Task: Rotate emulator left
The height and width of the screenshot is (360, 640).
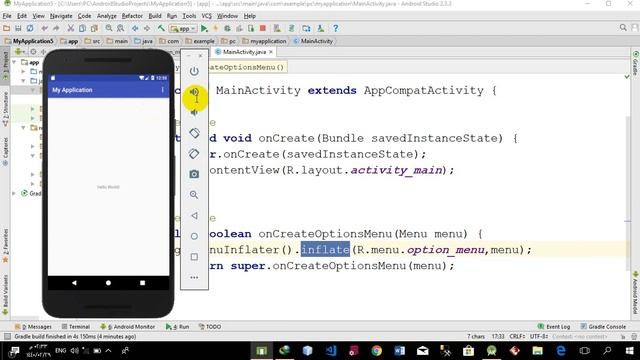Action: [194, 133]
